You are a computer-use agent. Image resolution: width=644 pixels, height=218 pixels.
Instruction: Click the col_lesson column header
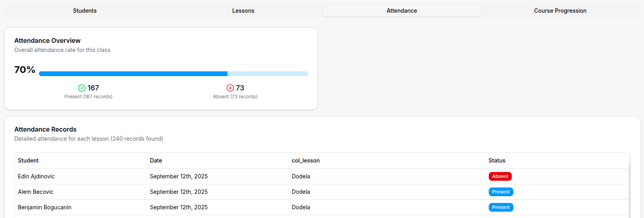coord(305,161)
